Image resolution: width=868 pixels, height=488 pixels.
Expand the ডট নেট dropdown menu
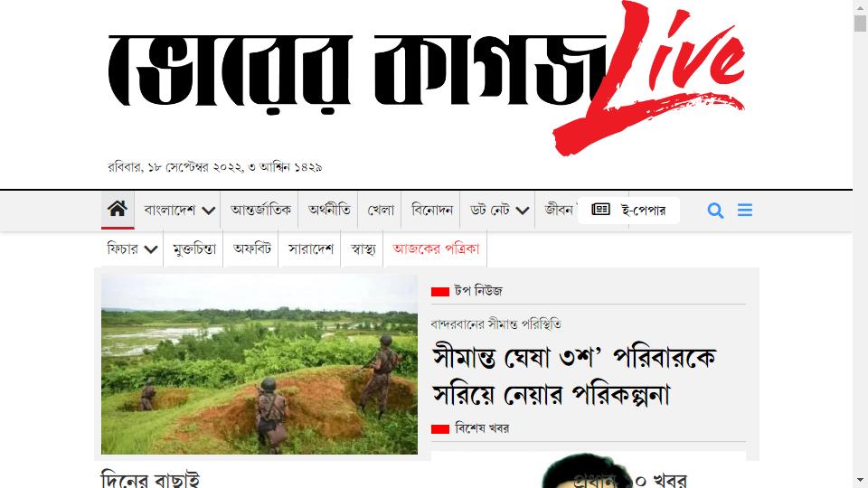pyautogui.click(x=523, y=211)
